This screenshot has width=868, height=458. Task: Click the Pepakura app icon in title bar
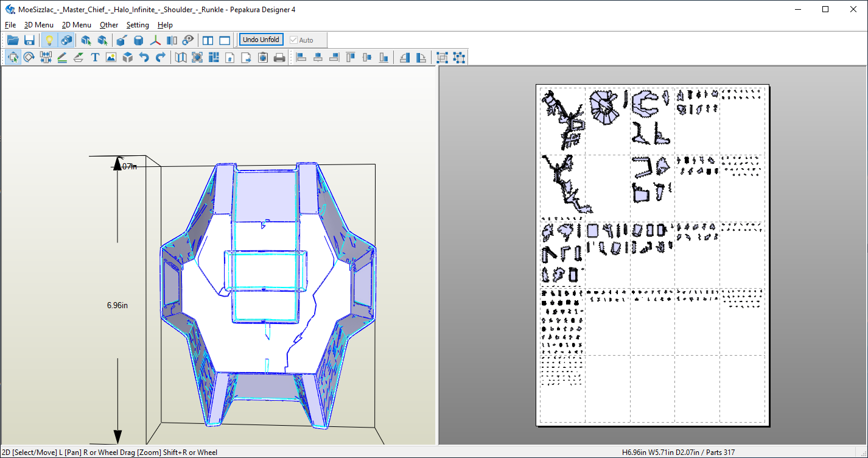10,9
